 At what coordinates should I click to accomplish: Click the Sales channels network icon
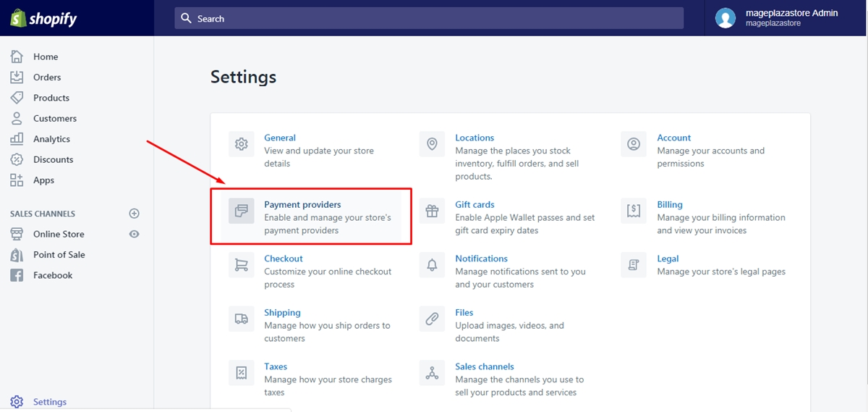coord(432,373)
